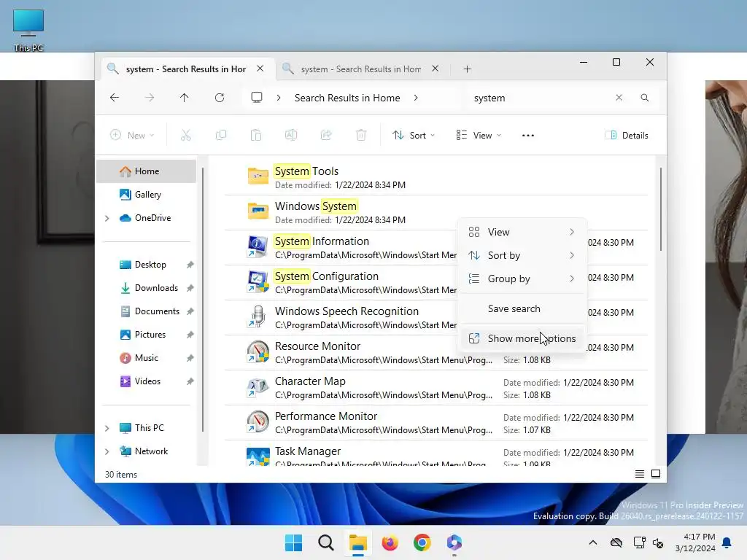Open Group by submenu in context menu

[x=522, y=279]
